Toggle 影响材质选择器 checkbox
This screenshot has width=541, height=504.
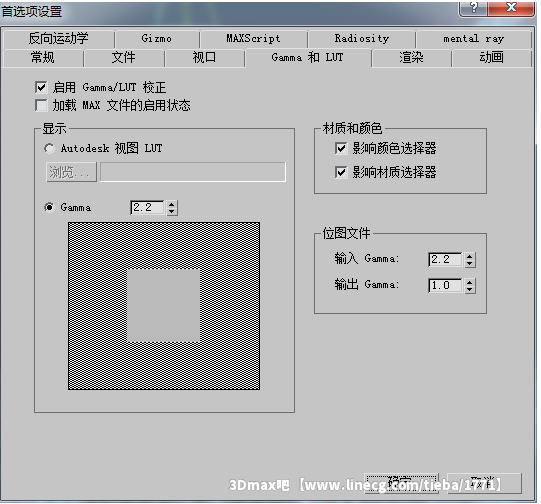click(x=341, y=172)
